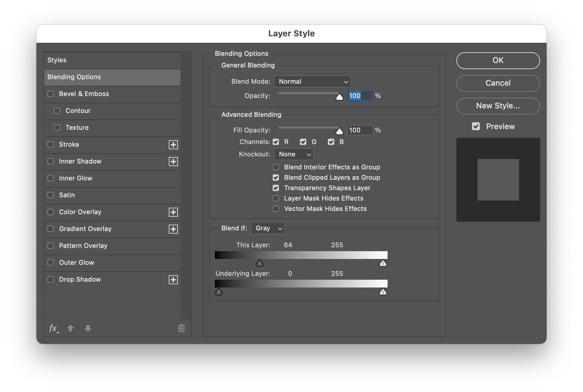Enable the Gradient Overlay checkbox
The image size is (583, 392).
click(x=51, y=229)
